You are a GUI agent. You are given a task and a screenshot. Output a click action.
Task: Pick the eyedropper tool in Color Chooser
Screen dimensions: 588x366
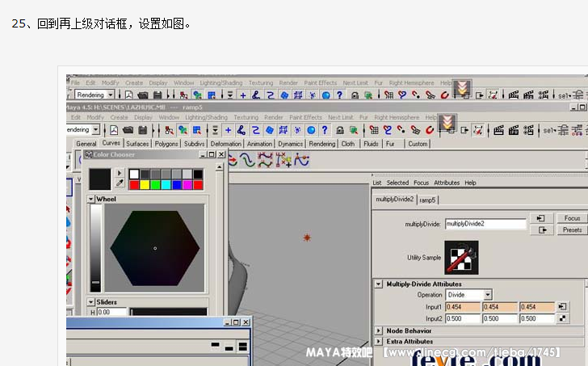[x=120, y=183]
